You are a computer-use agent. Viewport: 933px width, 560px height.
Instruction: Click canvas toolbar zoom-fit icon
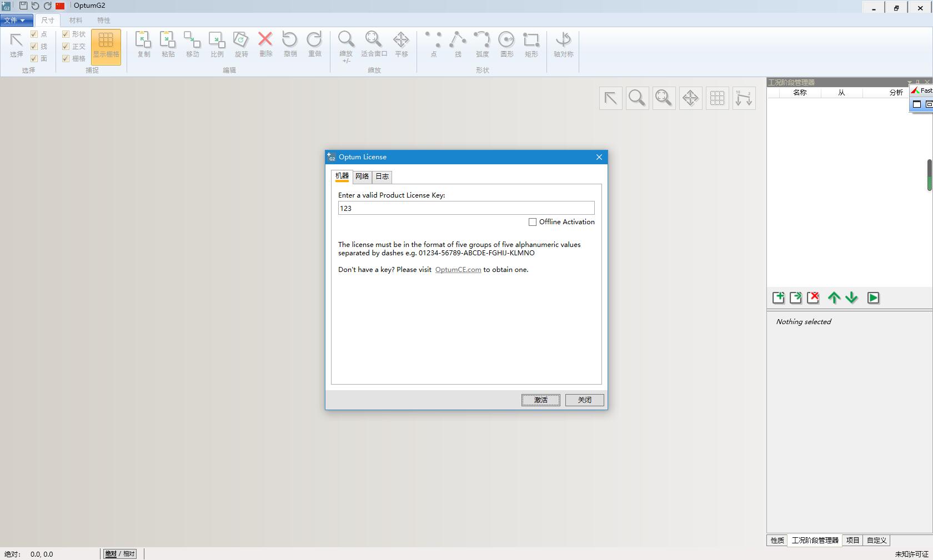[x=664, y=98]
